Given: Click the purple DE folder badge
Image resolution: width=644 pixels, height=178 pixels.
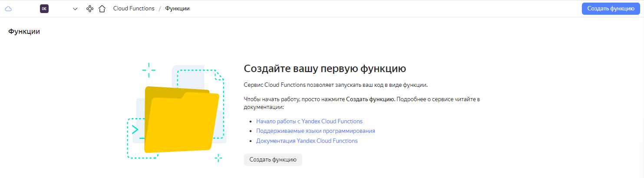Looking at the screenshot, I should pyautogui.click(x=44, y=9).
